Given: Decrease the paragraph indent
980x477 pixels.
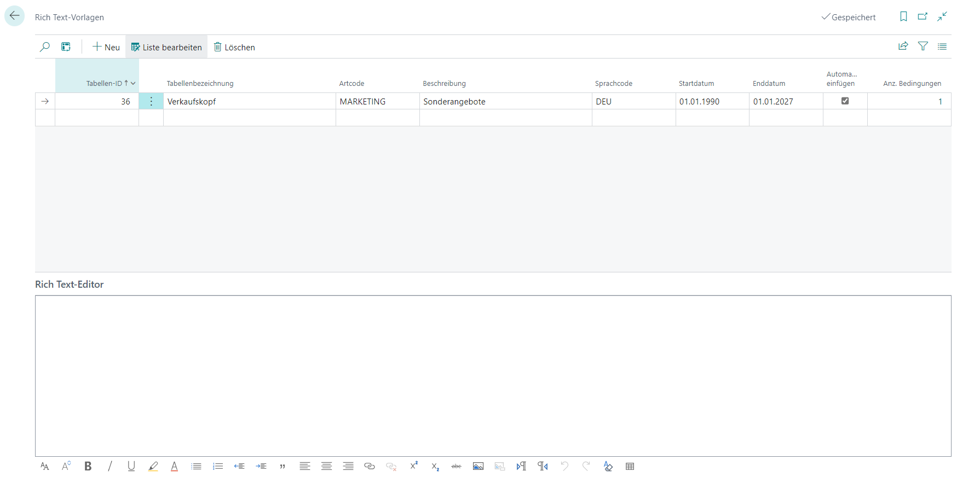Looking at the screenshot, I should tap(240, 466).
